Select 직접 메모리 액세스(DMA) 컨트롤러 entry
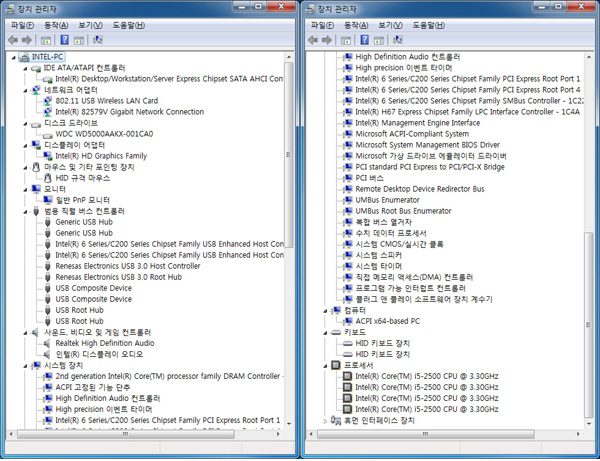This screenshot has width=600, height=461. coord(414,277)
